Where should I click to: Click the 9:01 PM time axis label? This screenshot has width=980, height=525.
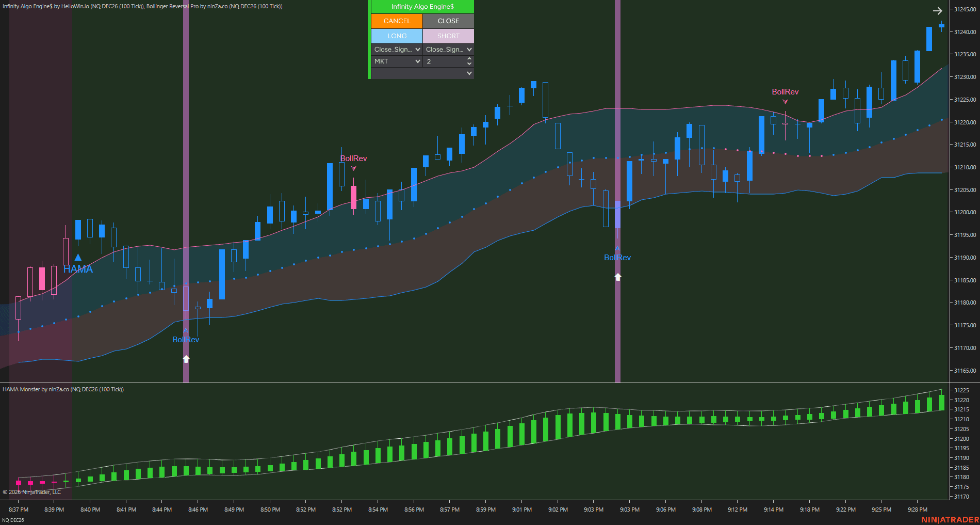tap(522, 510)
